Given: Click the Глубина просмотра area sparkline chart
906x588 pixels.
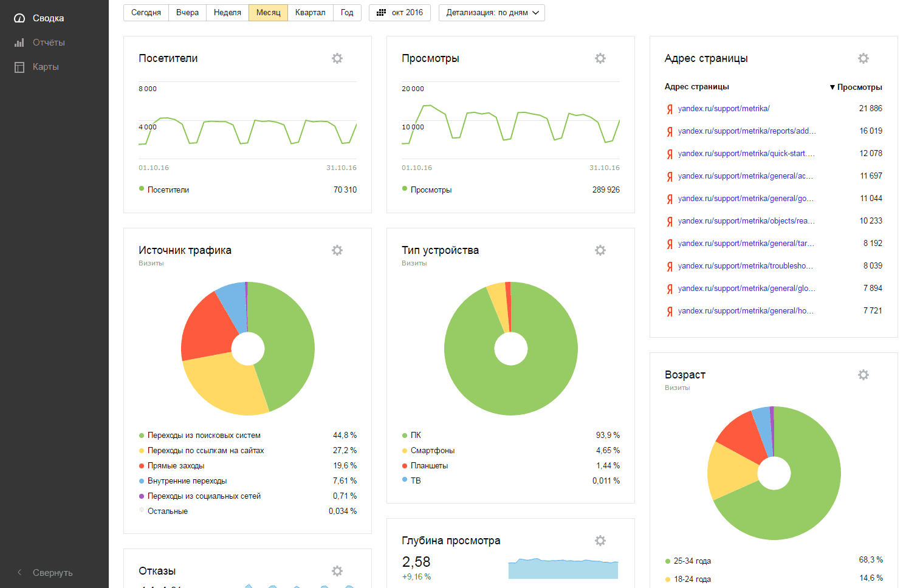Looking at the screenshot, I should 563,569.
